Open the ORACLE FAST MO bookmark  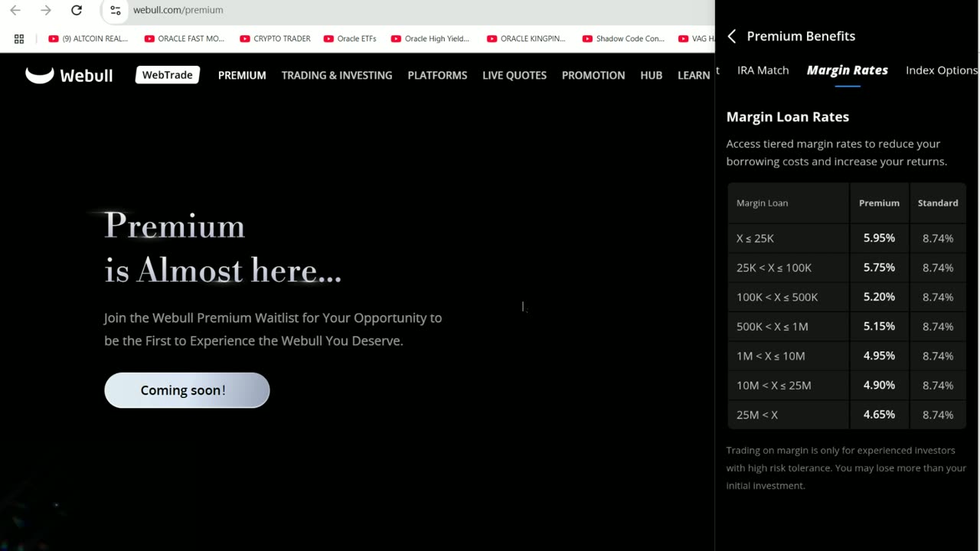click(184, 38)
